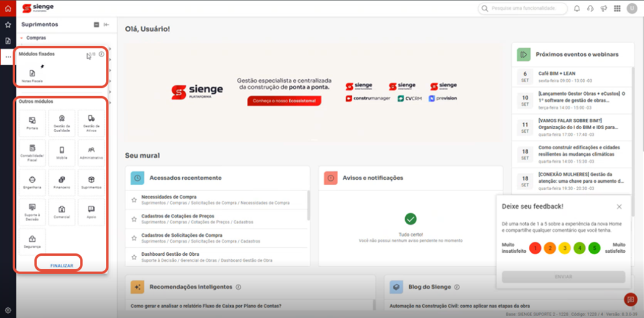
Task: Open the Administrativo module tile
Action: pos(91,153)
